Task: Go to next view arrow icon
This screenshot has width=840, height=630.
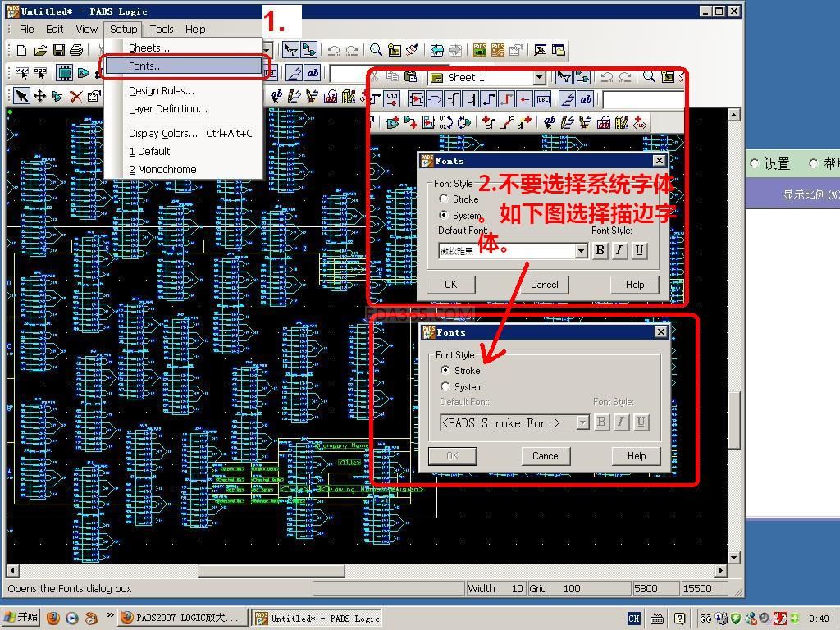Action: (x=455, y=50)
